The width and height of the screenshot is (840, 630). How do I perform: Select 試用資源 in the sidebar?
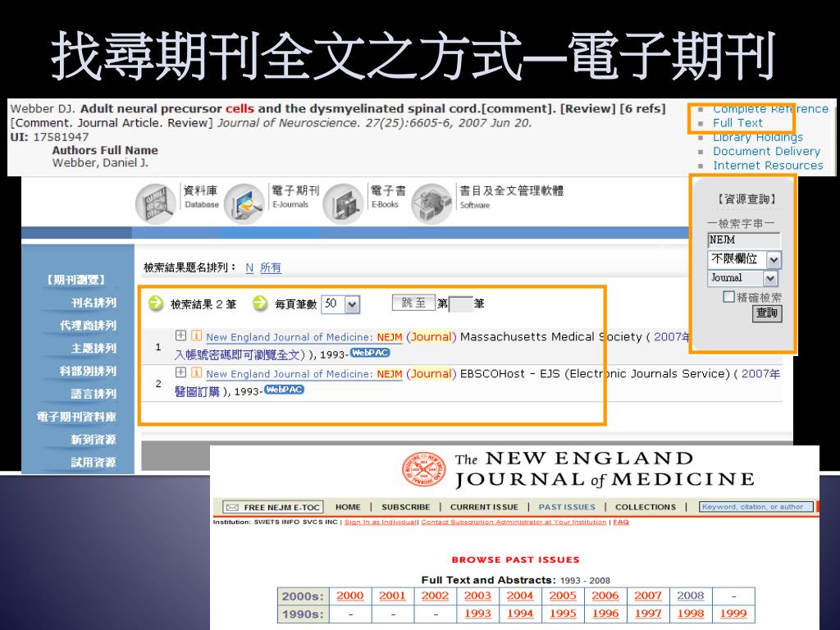[x=94, y=463]
